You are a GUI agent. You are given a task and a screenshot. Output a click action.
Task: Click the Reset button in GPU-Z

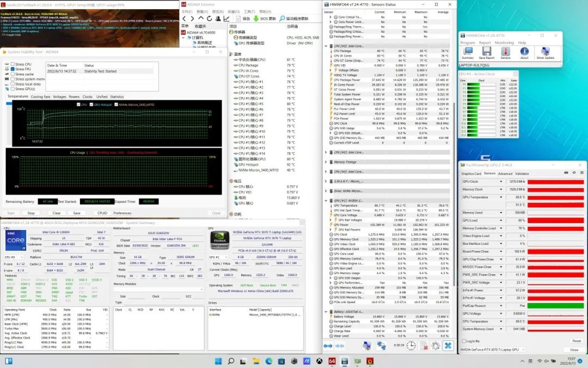[576, 341]
